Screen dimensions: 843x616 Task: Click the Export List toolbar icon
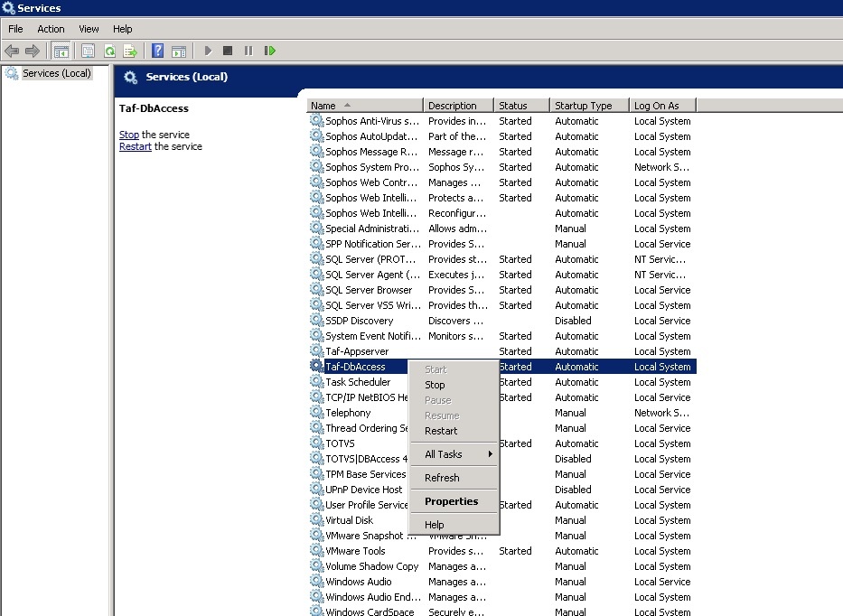tap(130, 51)
